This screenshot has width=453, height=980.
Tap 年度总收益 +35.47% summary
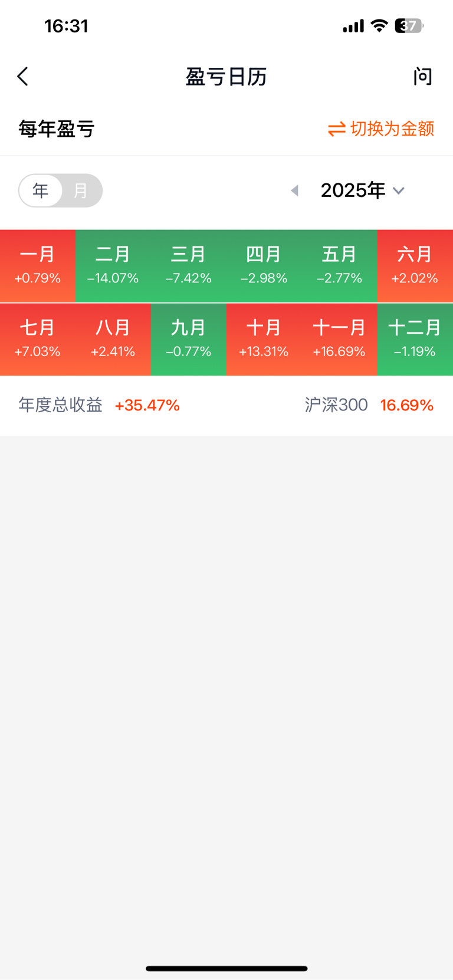click(x=99, y=405)
